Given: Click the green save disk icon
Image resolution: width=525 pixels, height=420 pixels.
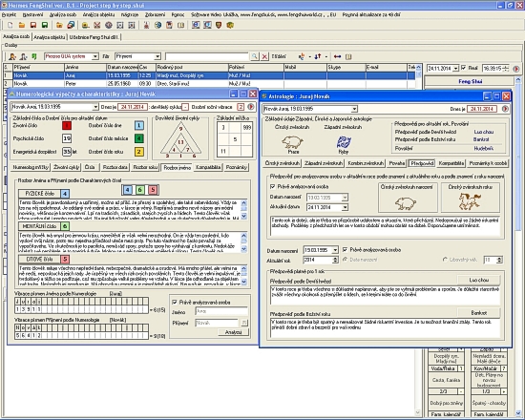Looking at the screenshot, I should pos(45,25).
